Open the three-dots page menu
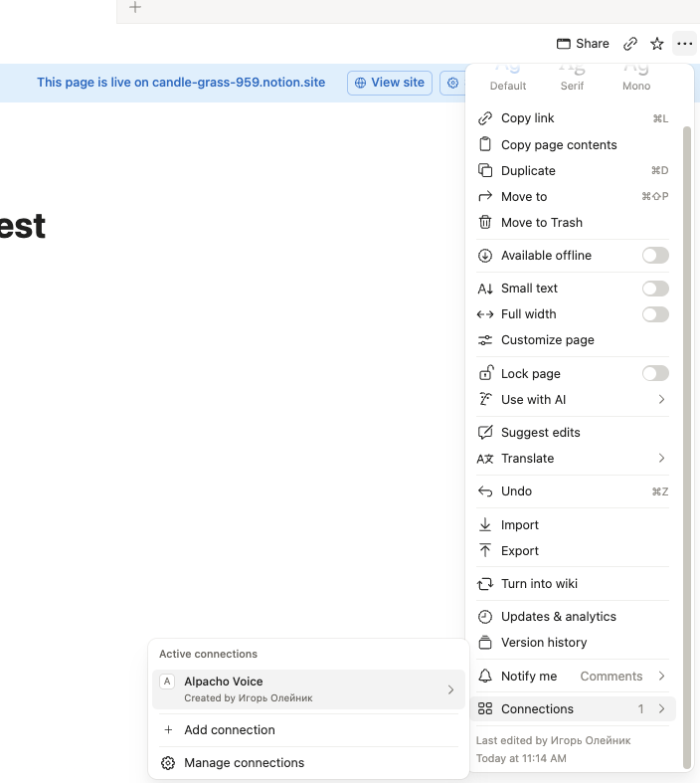700x783 pixels. [x=684, y=44]
